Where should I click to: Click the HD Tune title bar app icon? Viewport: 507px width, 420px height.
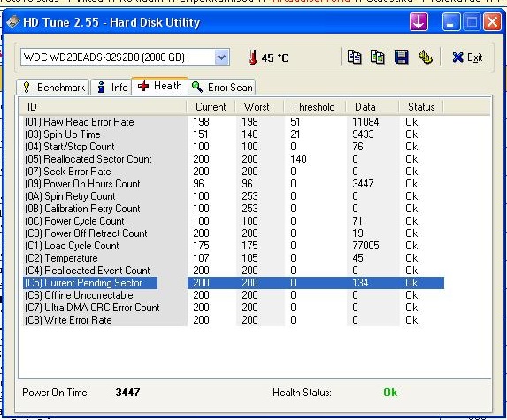coord(13,22)
